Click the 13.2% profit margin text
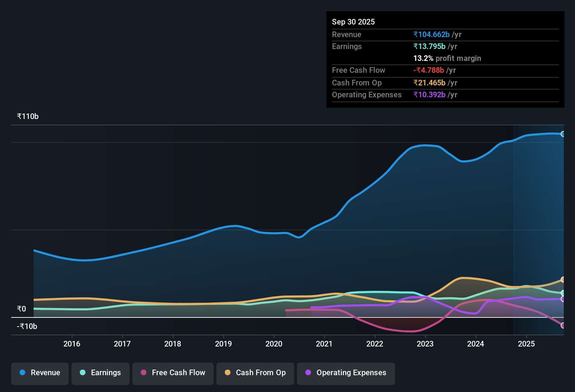Screen dimensions: 575x392 (447, 58)
